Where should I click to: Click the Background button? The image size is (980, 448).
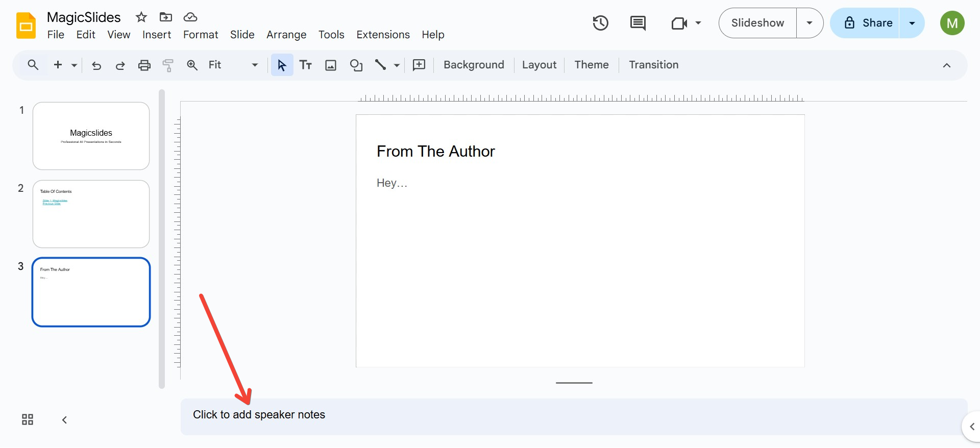pyautogui.click(x=474, y=65)
